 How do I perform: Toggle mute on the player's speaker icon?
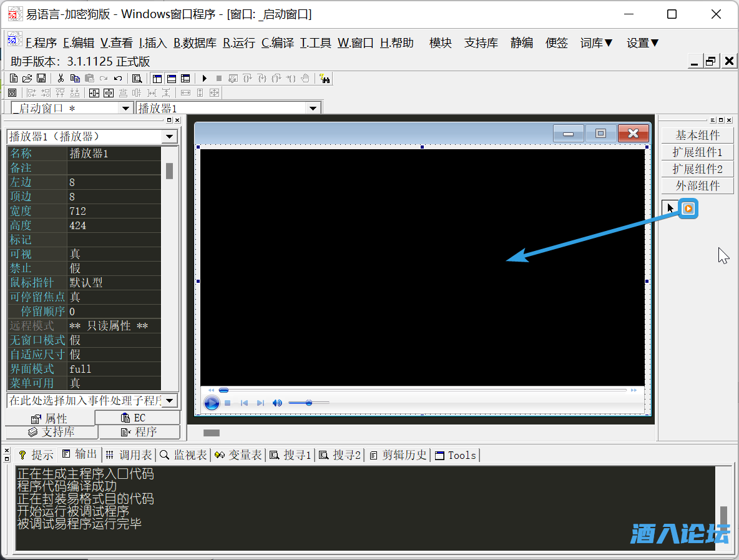277,403
